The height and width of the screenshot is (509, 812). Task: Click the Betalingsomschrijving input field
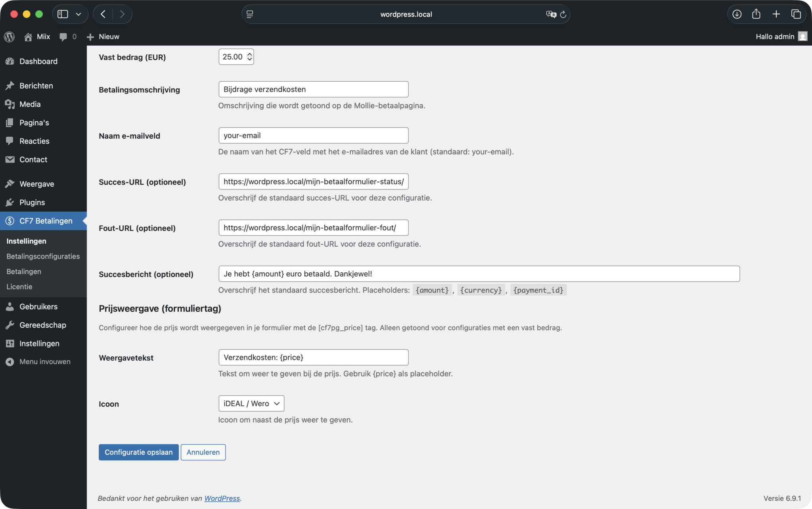[x=313, y=89]
